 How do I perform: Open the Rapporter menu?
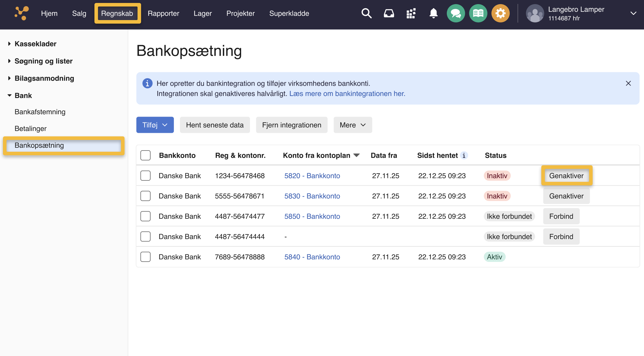[x=163, y=13]
